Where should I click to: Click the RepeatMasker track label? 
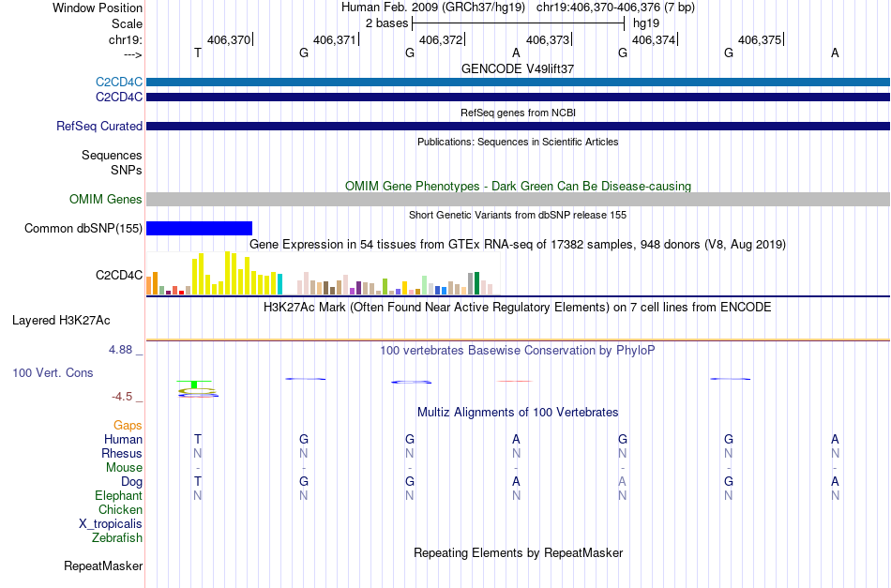click(103, 565)
